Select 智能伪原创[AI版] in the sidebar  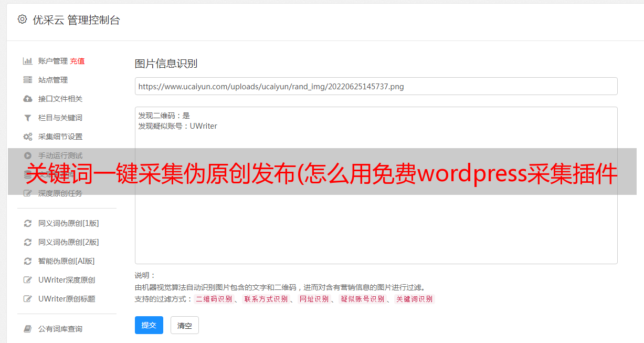point(67,261)
